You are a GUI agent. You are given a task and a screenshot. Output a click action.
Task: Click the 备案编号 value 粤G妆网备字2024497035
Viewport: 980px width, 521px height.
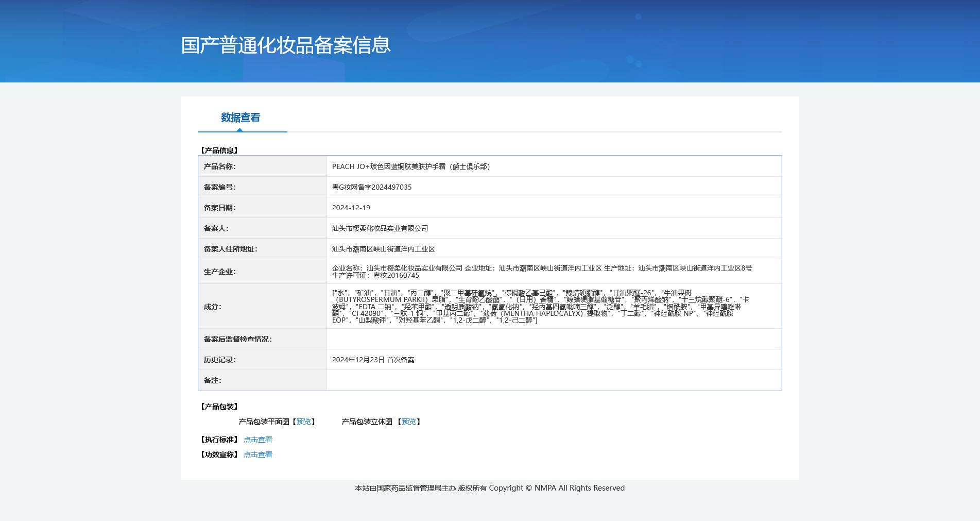tap(372, 187)
